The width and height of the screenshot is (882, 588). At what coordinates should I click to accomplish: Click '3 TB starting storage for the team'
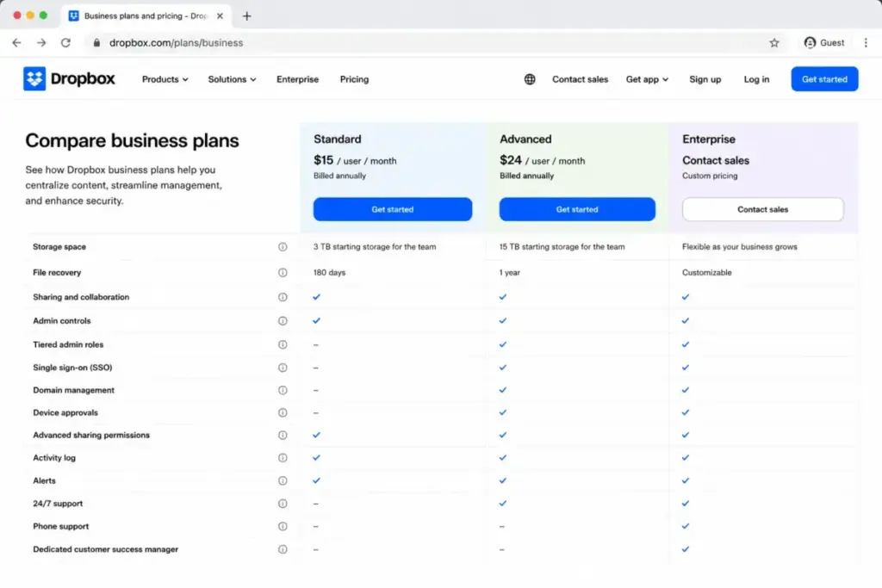(x=375, y=247)
